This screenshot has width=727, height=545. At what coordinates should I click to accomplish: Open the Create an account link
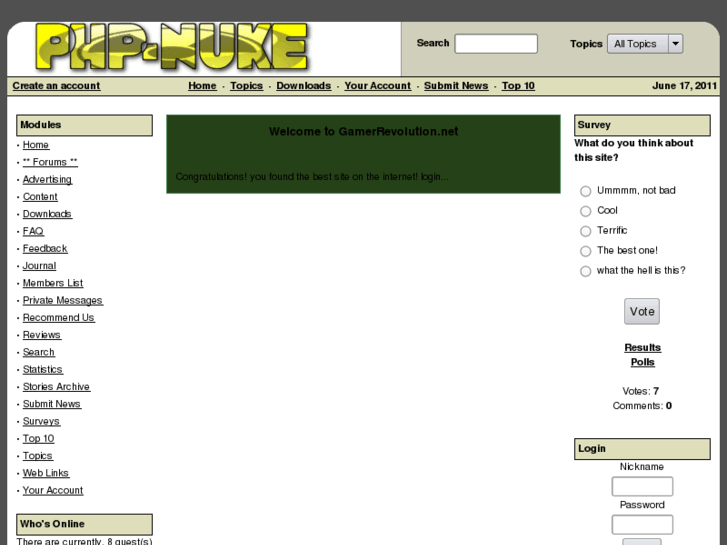click(x=56, y=86)
